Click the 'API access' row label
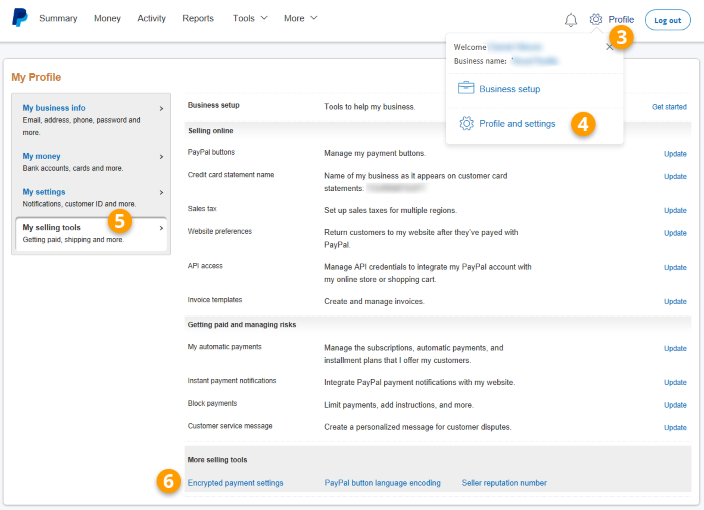The height and width of the screenshot is (510, 704). click(x=205, y=266)
